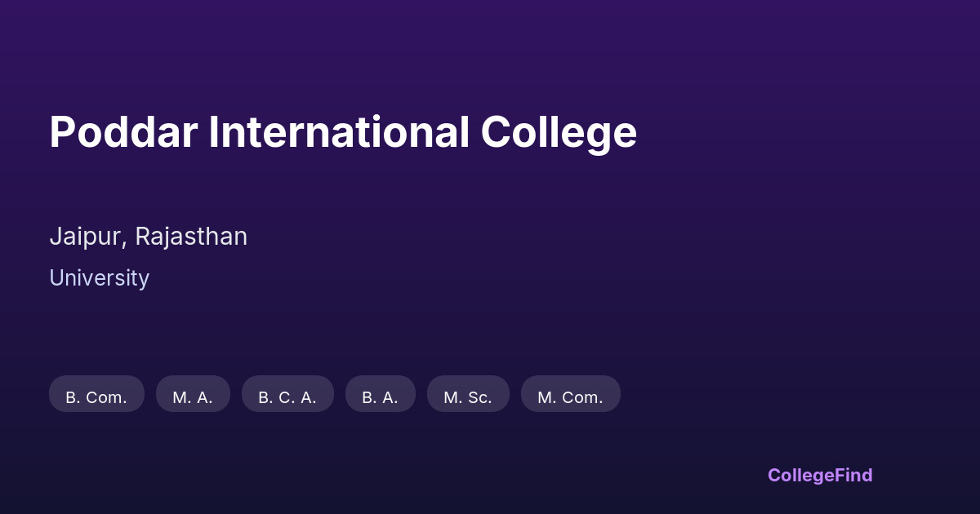Viewport: 980px width, 514px height.
Task: Open the M. Com. course tag
Action: pos(570,397)
